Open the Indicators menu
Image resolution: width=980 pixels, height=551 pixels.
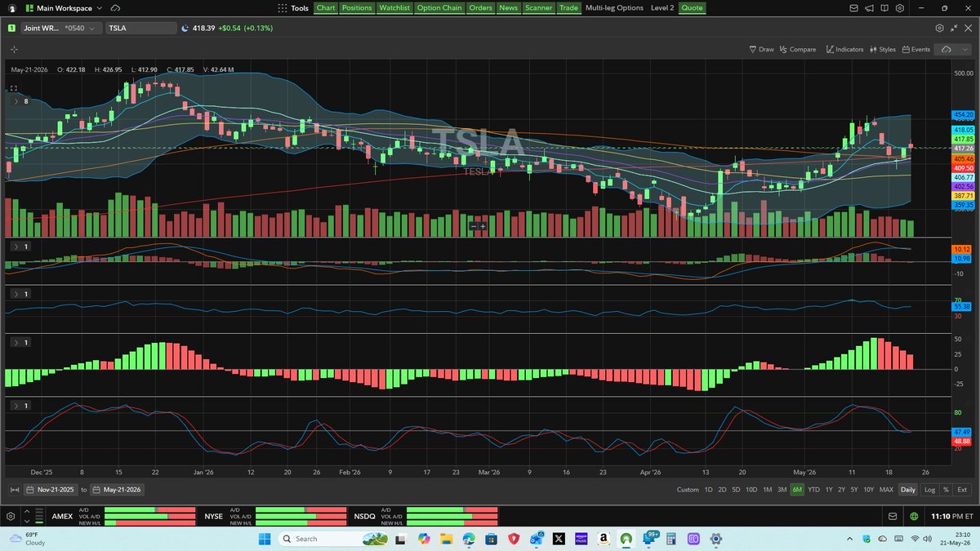point(844,49)
